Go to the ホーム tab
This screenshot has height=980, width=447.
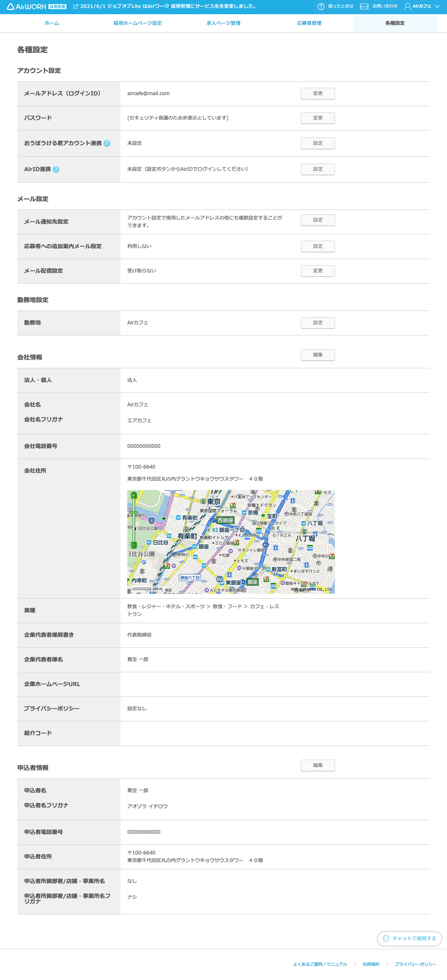(x=52, y=23)
